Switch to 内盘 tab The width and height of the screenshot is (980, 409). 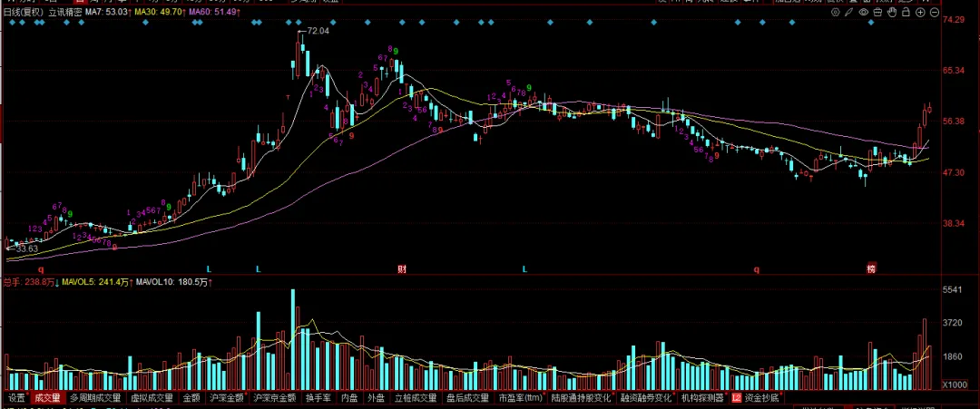coord(349,398)
